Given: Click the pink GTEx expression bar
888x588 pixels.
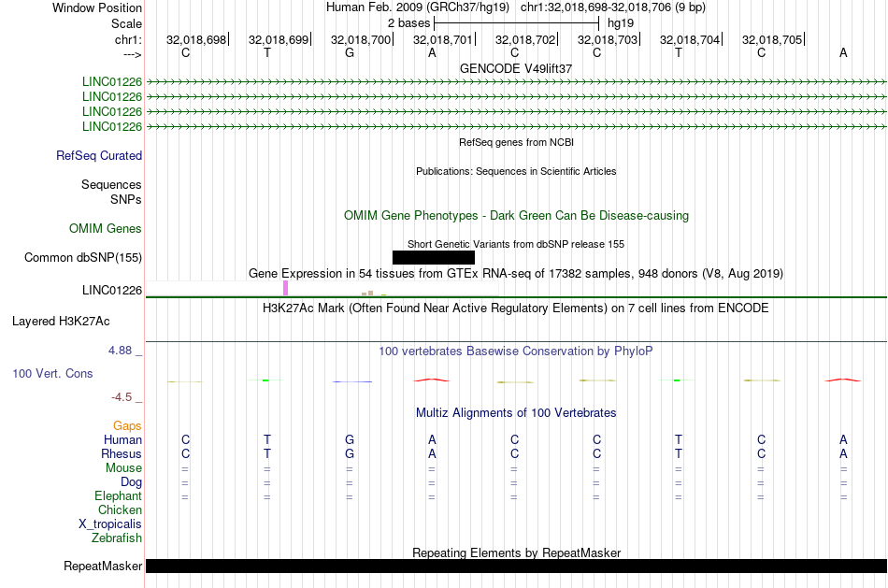Looking at the screenshot, I should pyautogui.click(x=285, y=288).
